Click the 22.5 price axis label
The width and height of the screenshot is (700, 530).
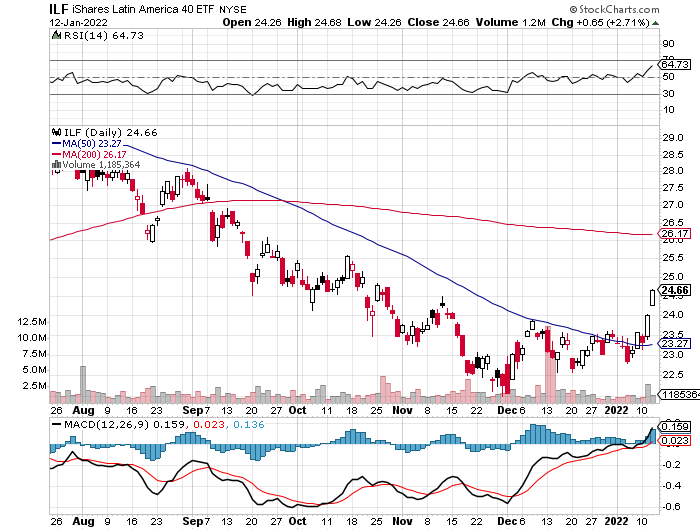pyautogui.click(x=673, y=374)
